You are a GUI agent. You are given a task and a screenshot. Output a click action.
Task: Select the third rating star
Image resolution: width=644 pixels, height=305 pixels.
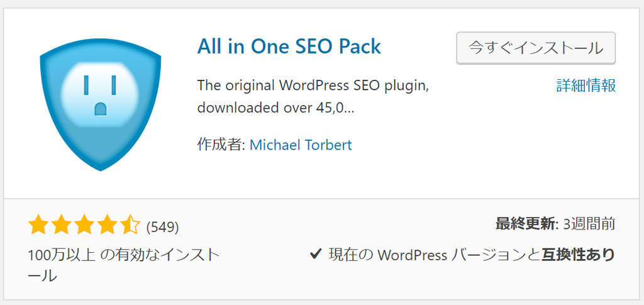(84, 225)
